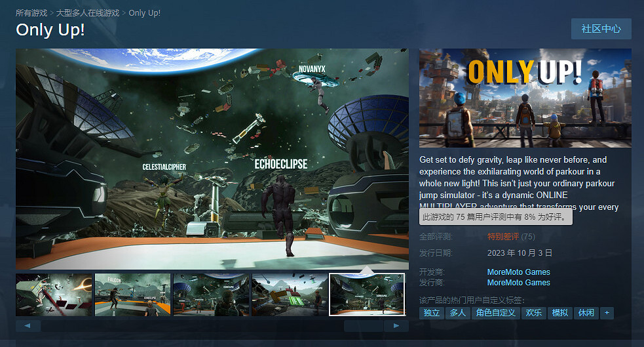Click the developer MoreMoto Games link
The height and width of the screenshot is (347, 644).
click(518, 272)
